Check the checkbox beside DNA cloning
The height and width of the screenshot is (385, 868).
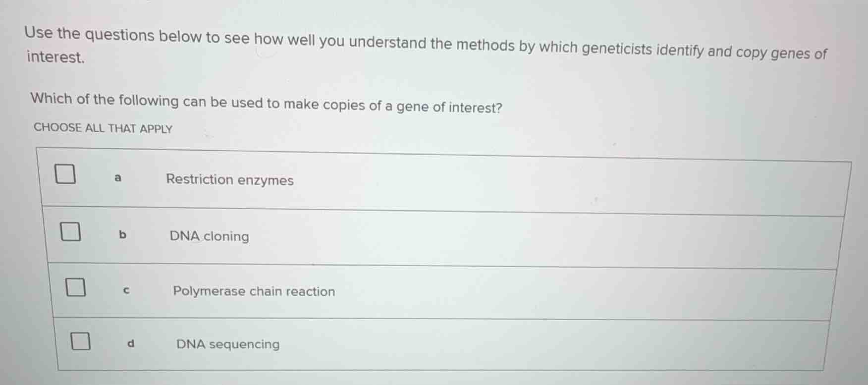[71, 231]
